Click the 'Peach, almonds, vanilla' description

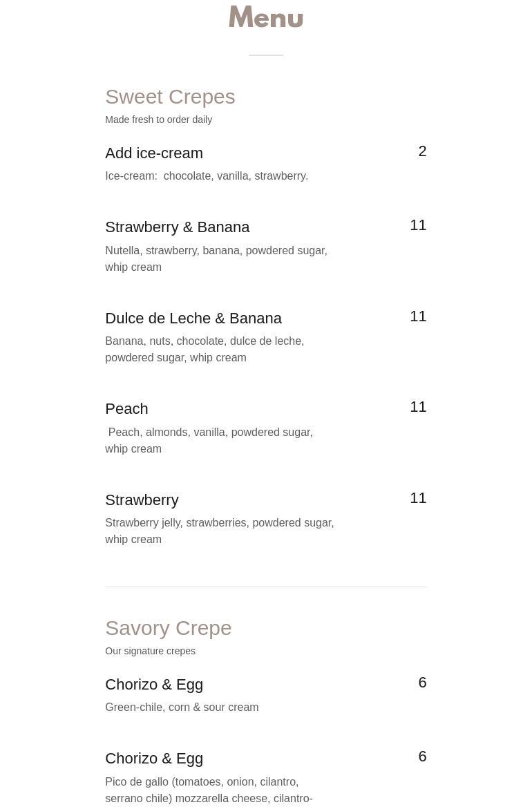pyautogui.click(x=209, y=440)
